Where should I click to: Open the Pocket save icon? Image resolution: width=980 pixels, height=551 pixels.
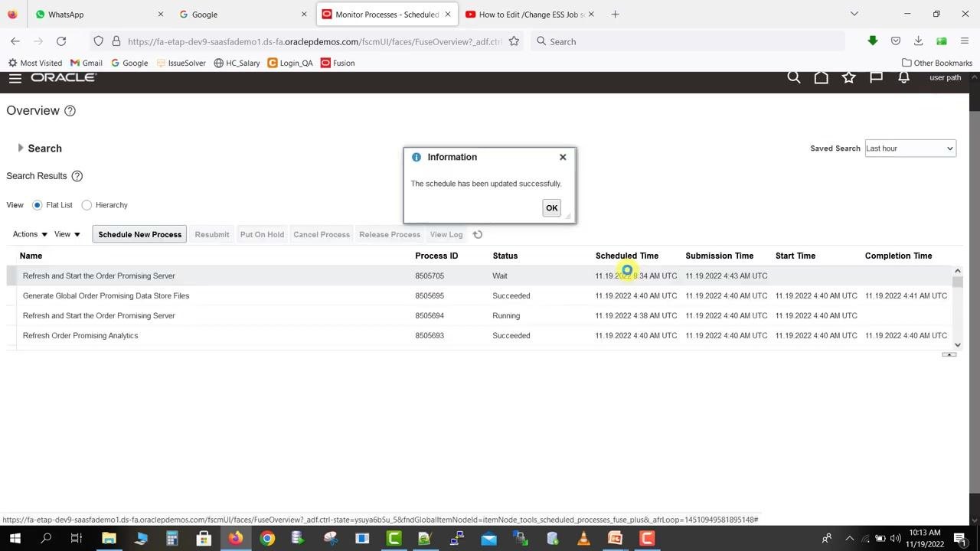point(895,41)
